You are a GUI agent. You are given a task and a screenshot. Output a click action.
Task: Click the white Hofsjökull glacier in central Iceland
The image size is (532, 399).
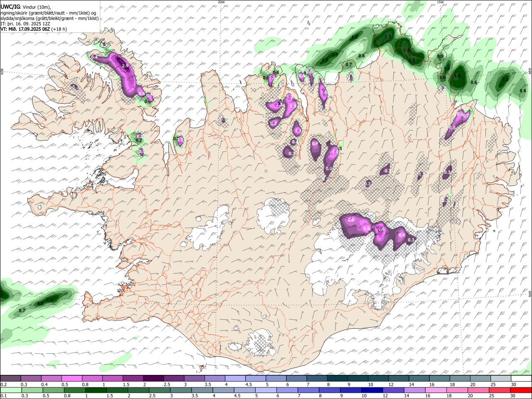click(273, 215)
